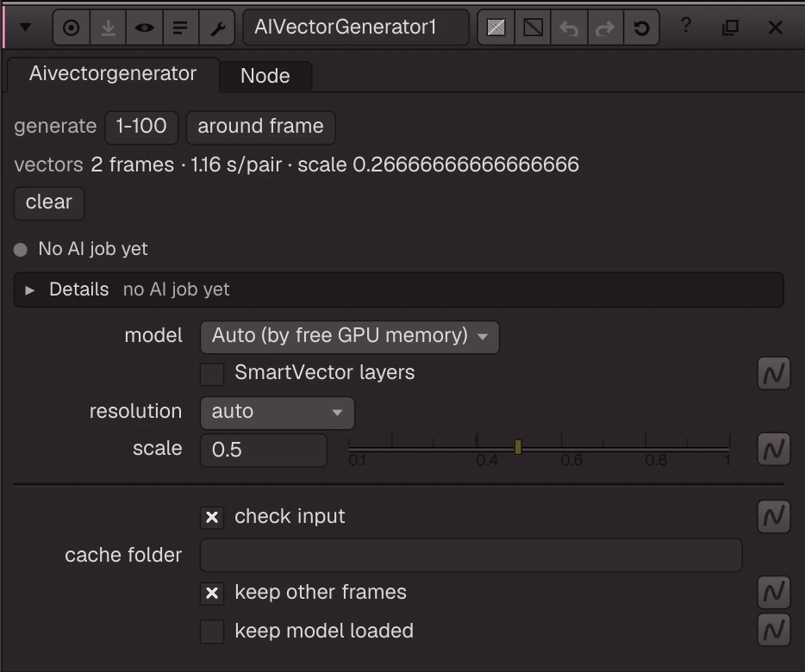Redo the knob change
805x672 pixels.
605,28
